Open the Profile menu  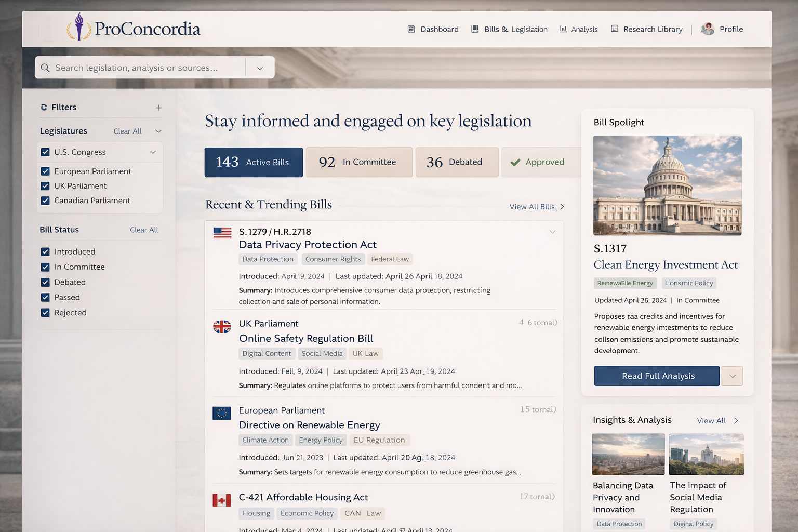pyautogui.click(x=722, y=29)
